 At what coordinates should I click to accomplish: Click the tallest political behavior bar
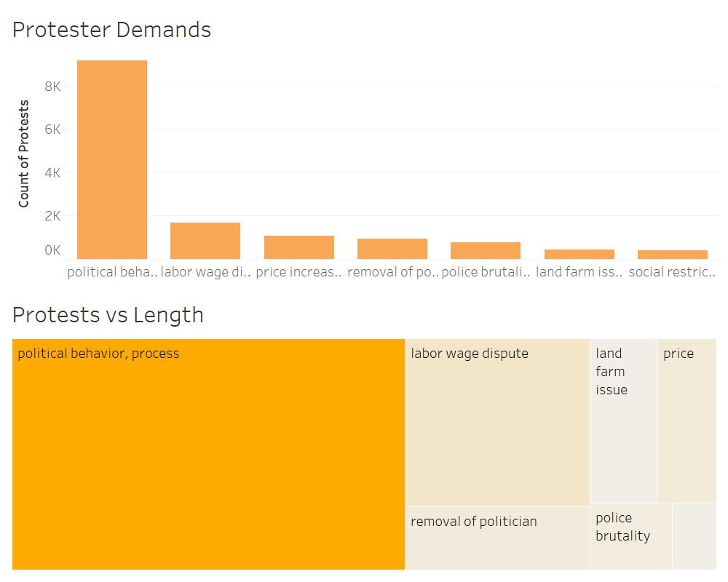(112, 159)
